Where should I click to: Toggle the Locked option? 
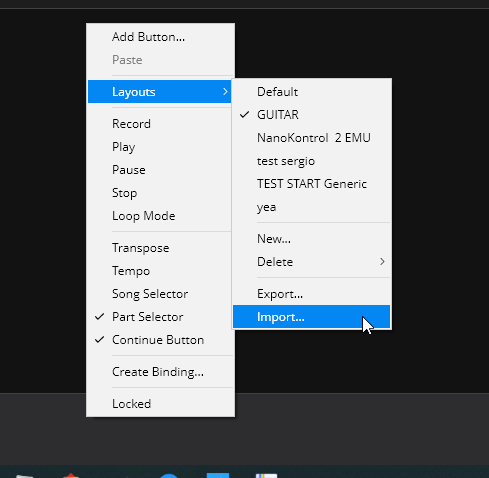tap(159, 404)
